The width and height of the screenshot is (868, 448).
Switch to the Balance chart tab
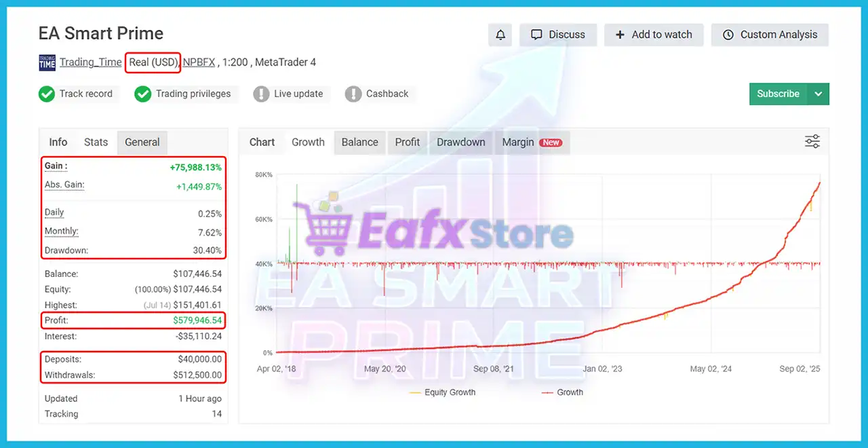pos(360,142)
